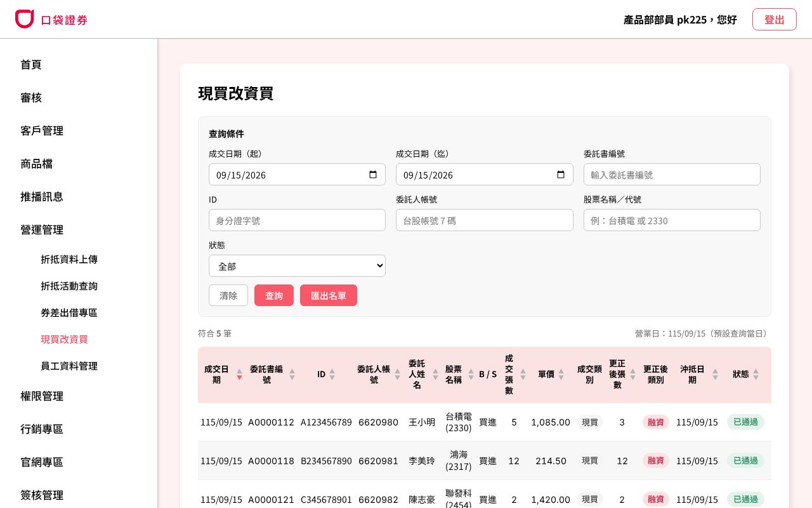Sort table by 成交張數 column
The width and height of the screenshot is (812, 508).
coord(523,374)
